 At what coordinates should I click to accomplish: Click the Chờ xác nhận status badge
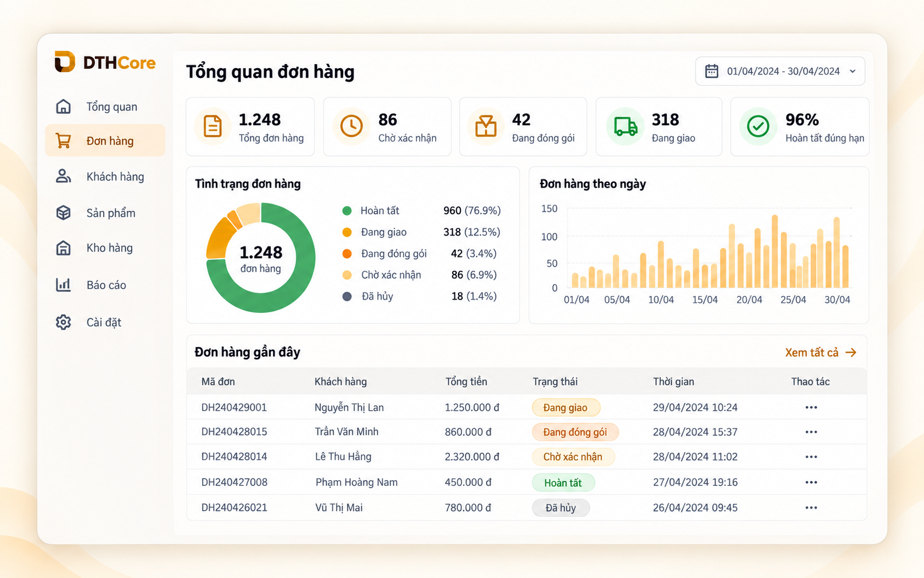(573, 457)
